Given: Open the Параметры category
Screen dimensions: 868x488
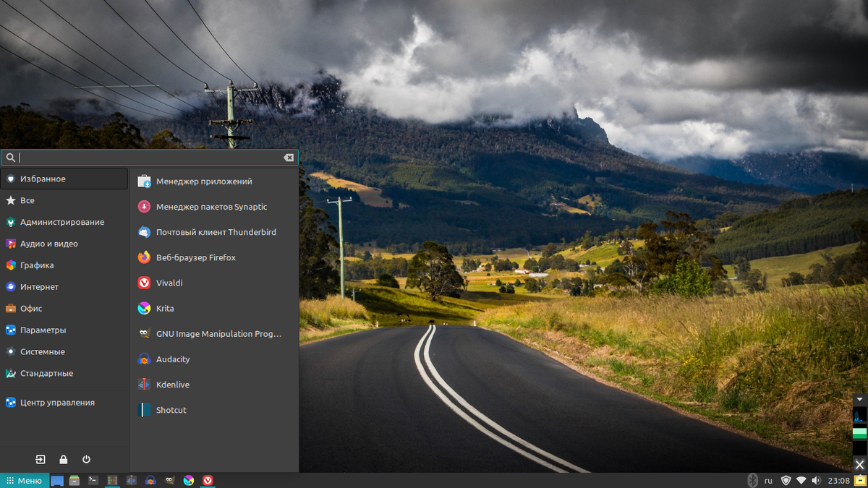Looking at the screenshot, I should (x=64, y=330).
